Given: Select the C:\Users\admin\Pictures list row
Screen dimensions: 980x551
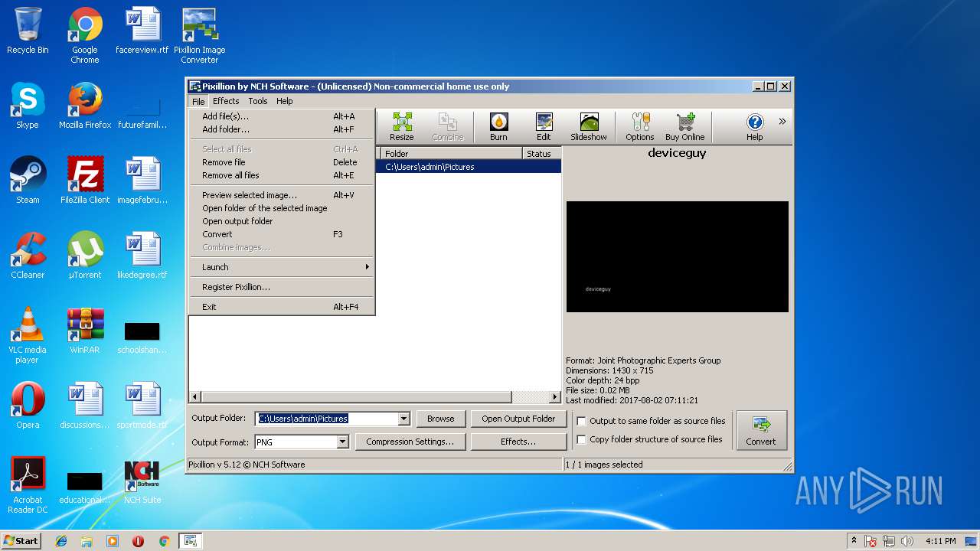Looking at the screenshot, I should click(469, 167).
